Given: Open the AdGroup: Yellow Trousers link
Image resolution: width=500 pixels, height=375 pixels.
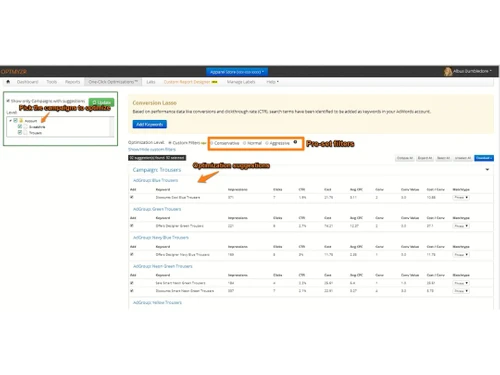Looking at the screenshot, I should [x=157, y=303].
